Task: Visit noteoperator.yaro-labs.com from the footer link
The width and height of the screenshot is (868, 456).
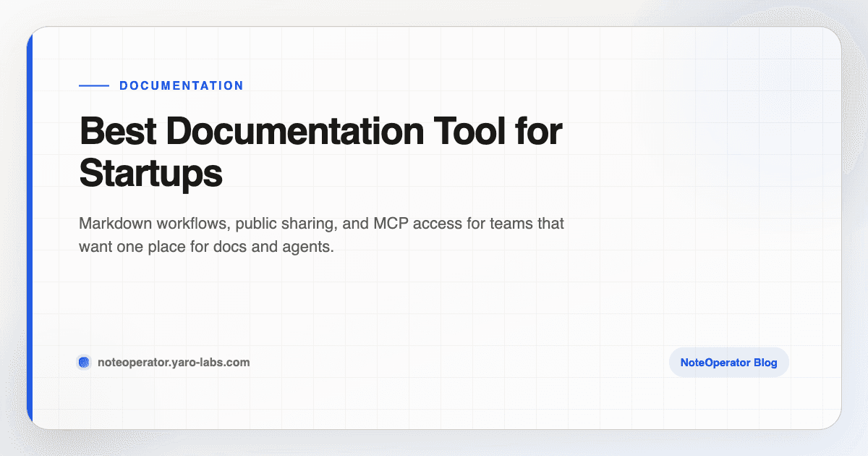Action: pos(174,362)
